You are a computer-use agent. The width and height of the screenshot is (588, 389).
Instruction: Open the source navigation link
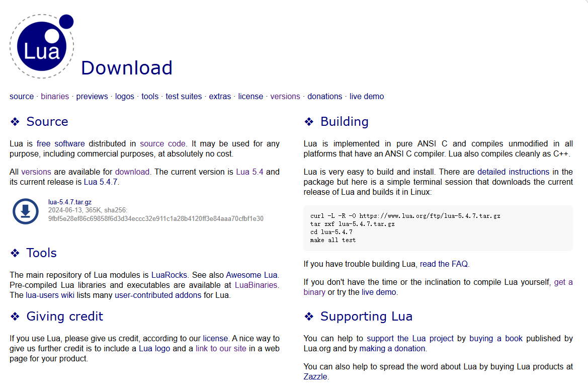(22, 97)
